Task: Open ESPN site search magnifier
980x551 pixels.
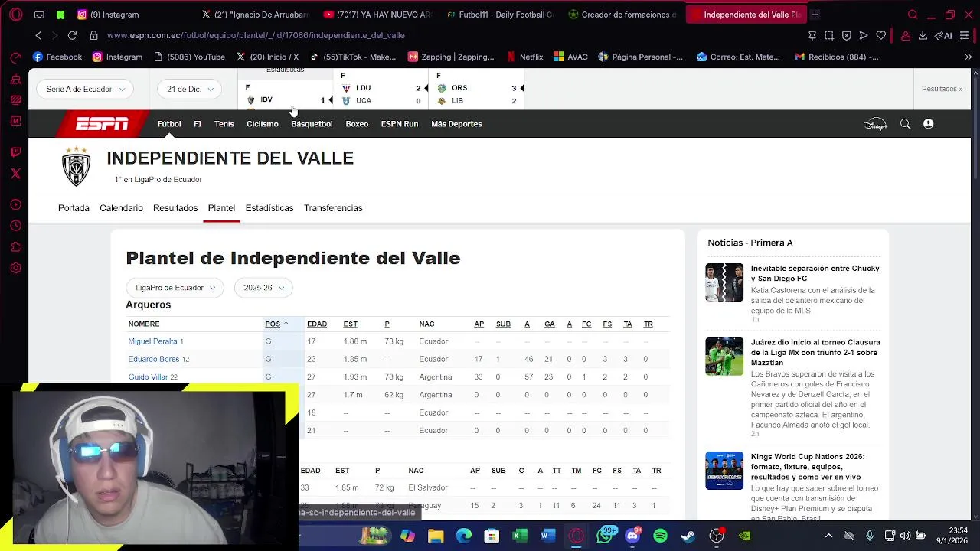Action: [x=905, y=124]
